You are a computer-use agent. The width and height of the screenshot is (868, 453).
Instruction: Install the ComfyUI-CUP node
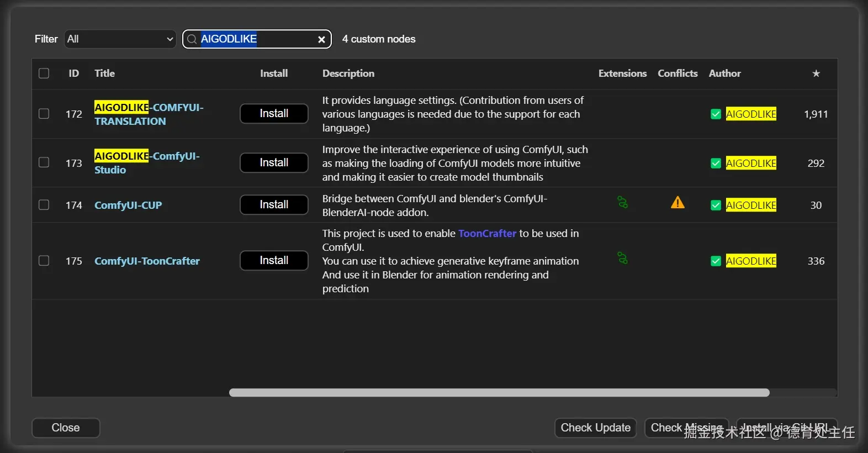point(274,205)
